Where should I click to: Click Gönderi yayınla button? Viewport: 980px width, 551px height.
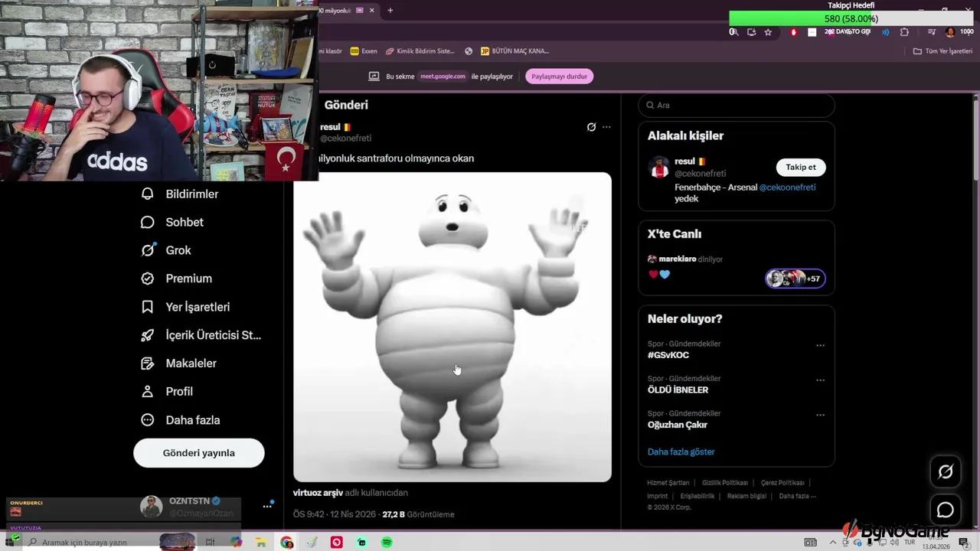pyautogui.click(x=199, y=453)
